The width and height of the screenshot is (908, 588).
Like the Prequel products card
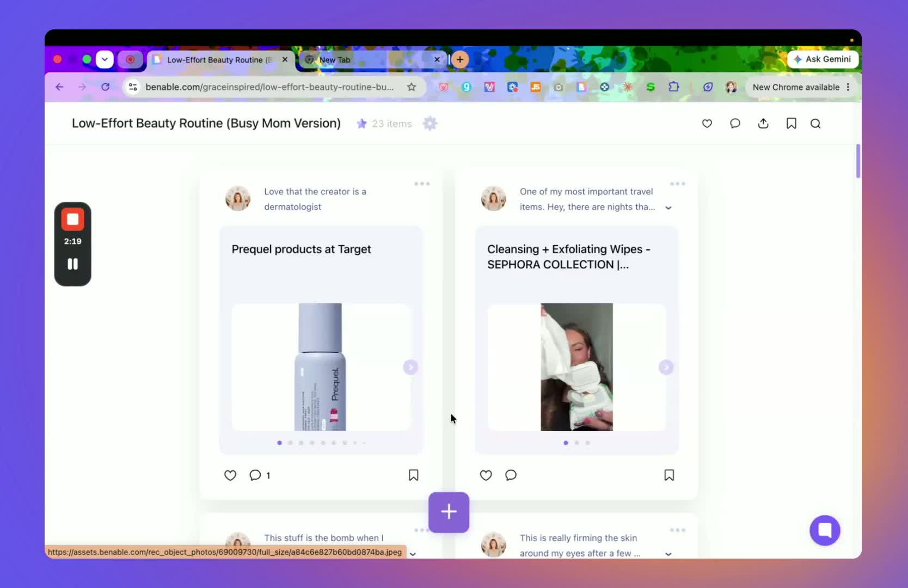pos(230,475)
